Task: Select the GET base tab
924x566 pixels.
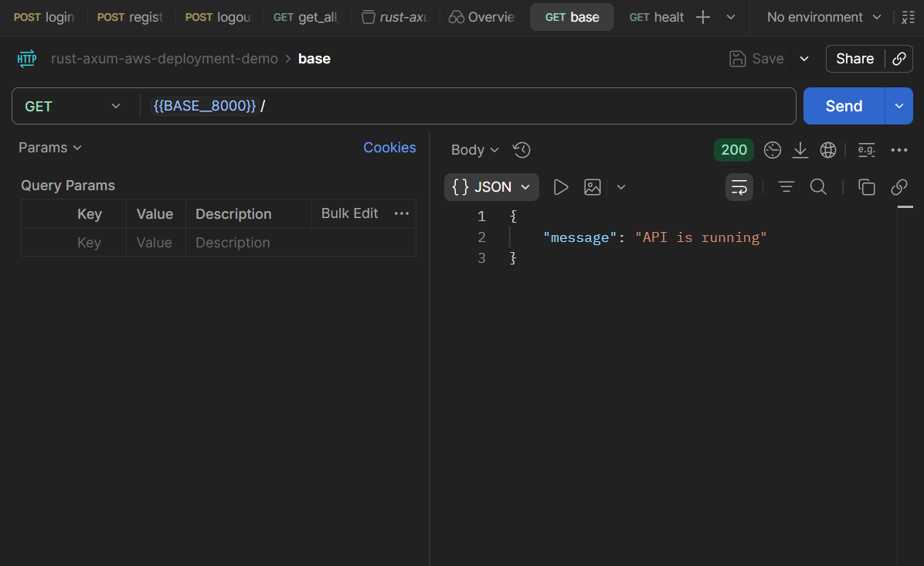Action: [x=572, y=17]
